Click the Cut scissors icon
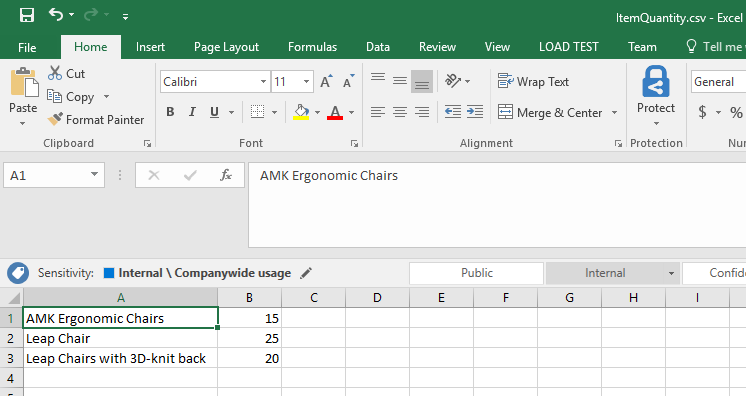 pyautogui.click(x=55, y=73)
